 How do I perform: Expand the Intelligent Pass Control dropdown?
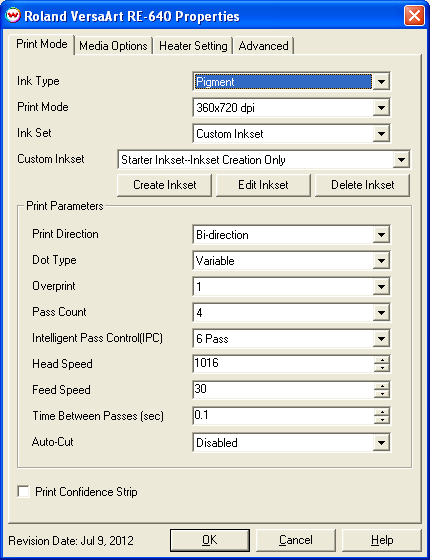(381, 338)
